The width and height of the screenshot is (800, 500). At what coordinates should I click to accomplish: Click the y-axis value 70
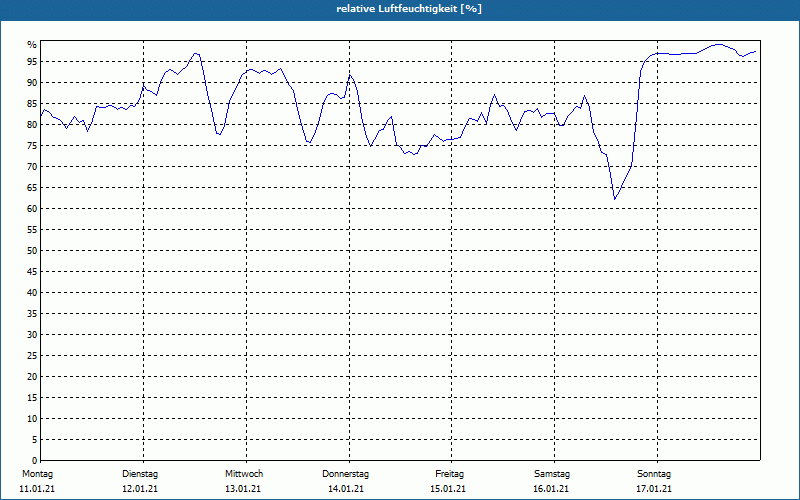click(32, 167)
